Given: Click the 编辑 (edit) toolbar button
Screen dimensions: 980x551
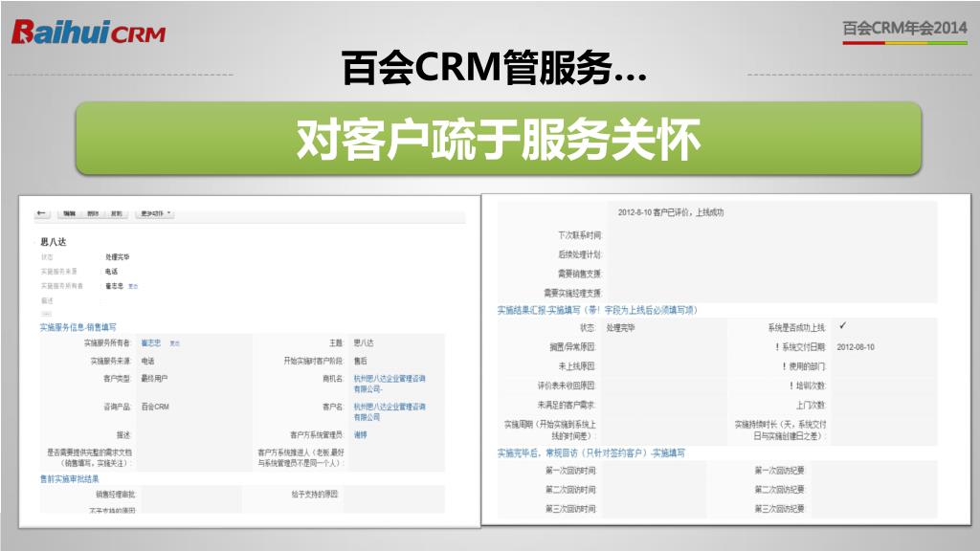Looking at the screenshot, I should [x=69, y=213].
